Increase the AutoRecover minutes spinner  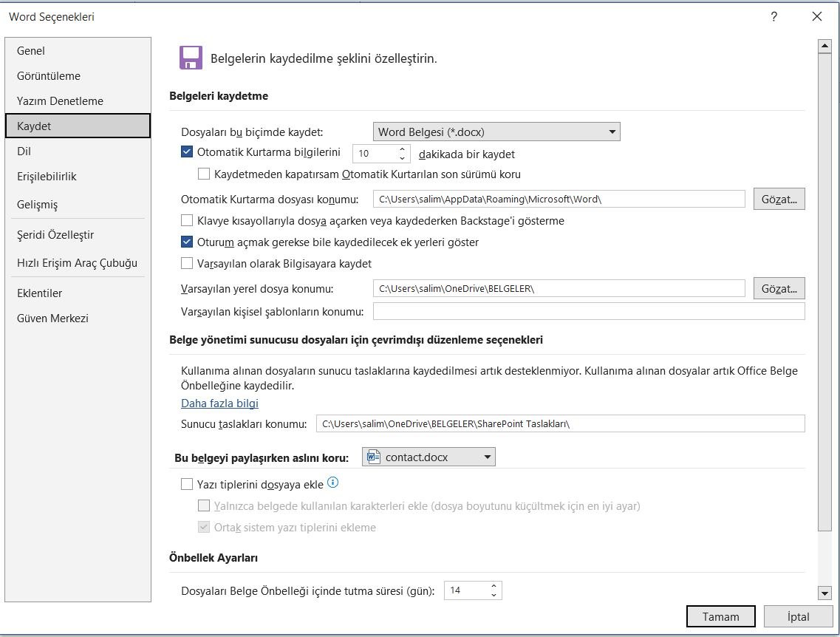(x=403, y=149)
